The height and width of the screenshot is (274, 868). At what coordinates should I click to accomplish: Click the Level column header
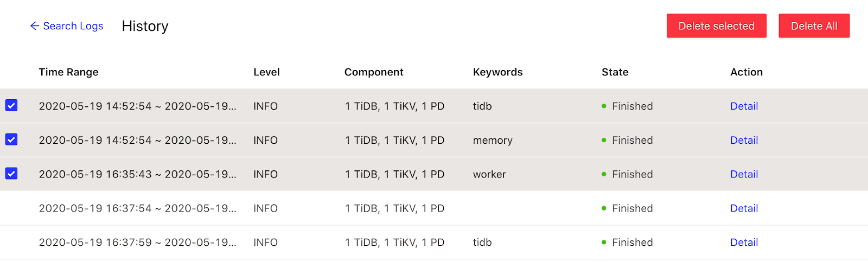tap(266, 72)
